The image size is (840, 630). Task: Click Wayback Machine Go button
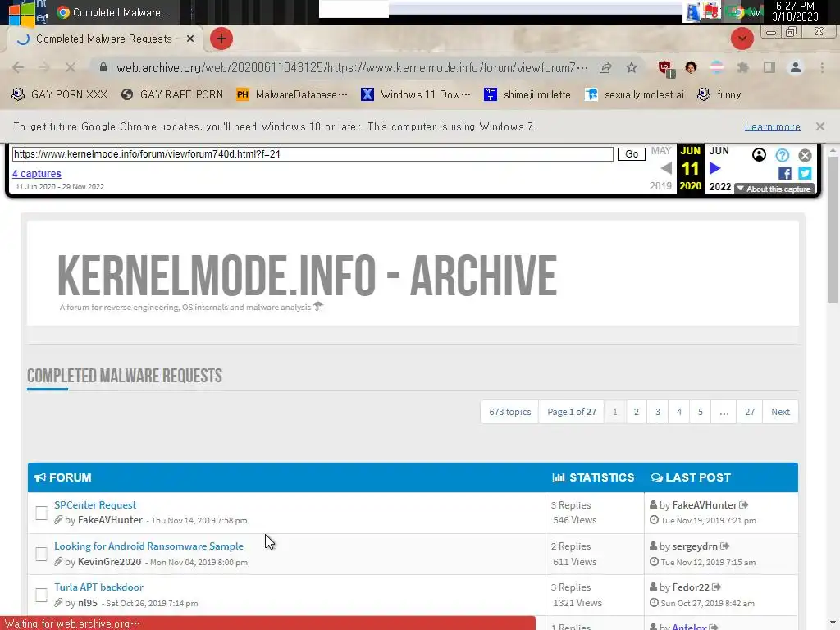(631, 154)
